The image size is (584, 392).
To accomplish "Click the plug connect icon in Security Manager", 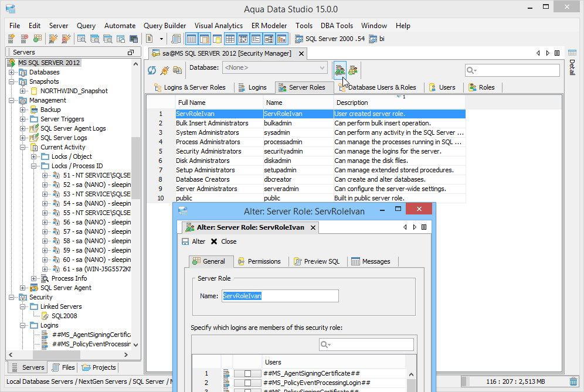I will 165,70.
